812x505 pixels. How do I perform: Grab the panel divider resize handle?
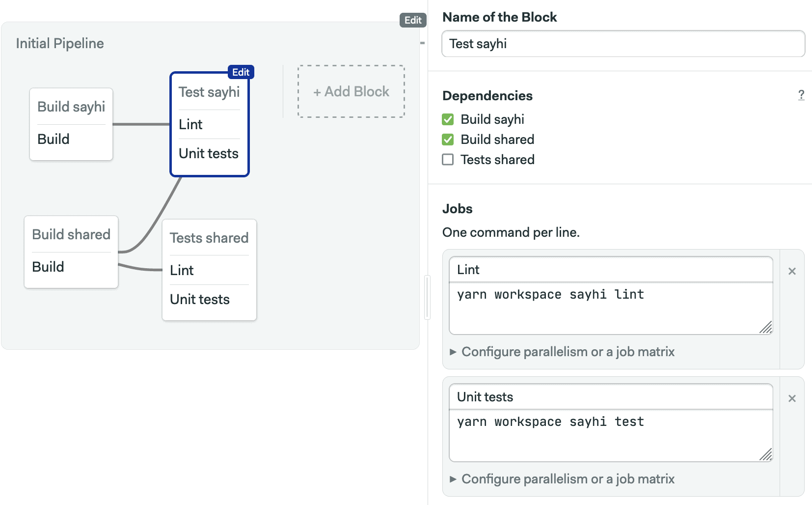[x=428, y=297]
